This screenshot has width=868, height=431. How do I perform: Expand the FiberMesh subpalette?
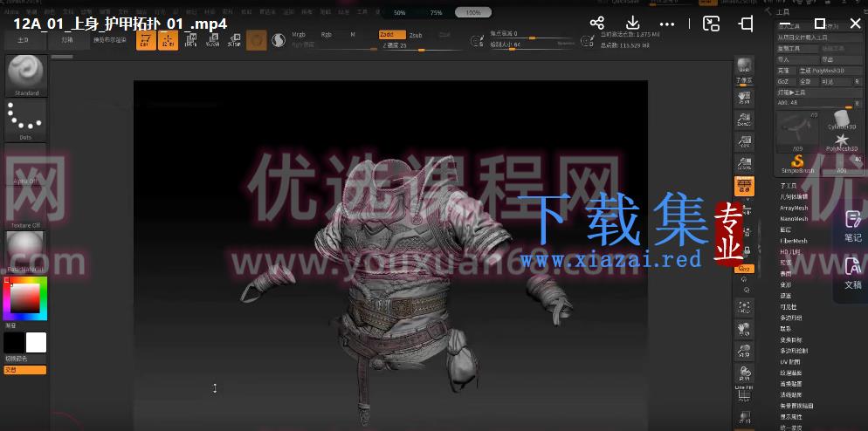click(x=793, y=241)
